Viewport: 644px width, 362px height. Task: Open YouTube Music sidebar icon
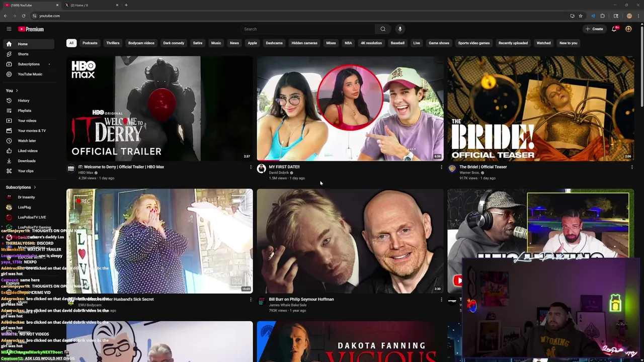[9, 74]
